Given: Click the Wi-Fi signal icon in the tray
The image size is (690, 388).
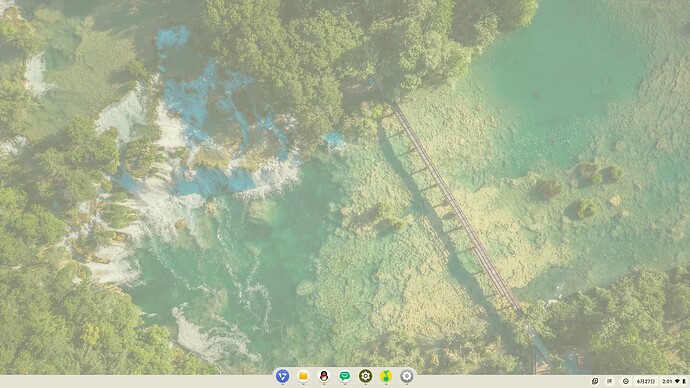Looking at the screenshot, I should pos(677,381).
